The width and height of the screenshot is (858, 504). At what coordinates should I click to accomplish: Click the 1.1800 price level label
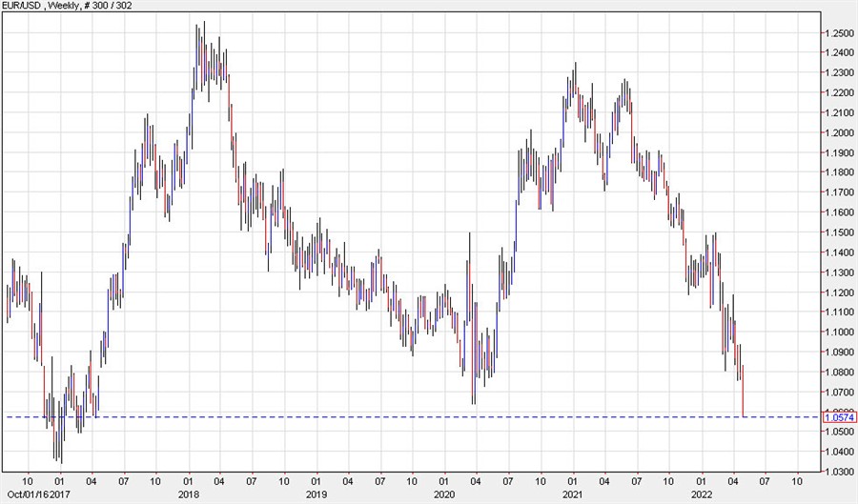[841, 172]
